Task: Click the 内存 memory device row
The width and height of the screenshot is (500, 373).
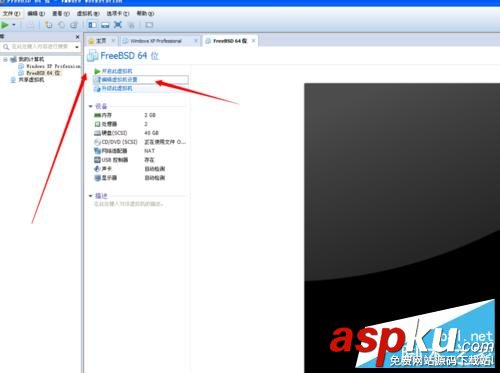Action: point(140,115)
